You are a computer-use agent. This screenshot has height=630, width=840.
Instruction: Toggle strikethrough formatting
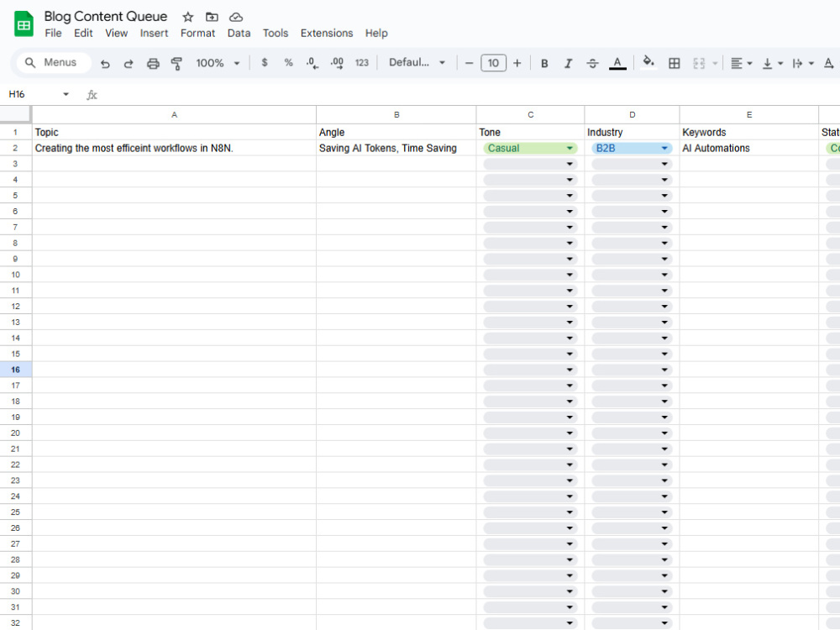(x=592, y=64)
